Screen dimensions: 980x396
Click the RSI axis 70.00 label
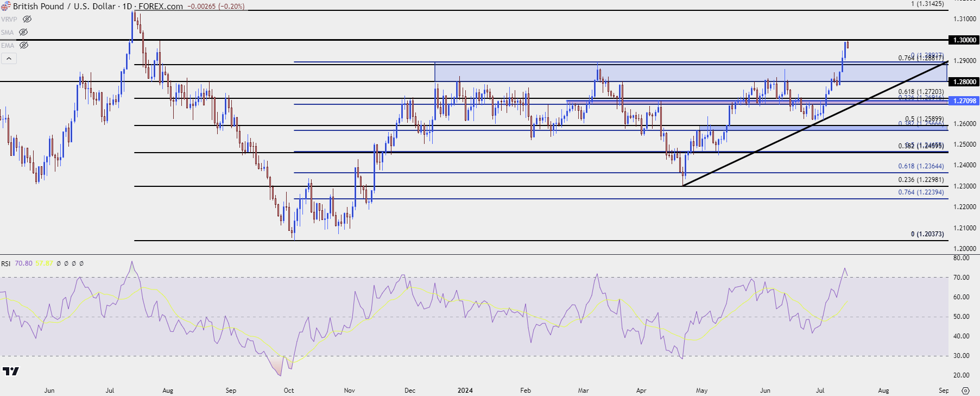(962, 278)
